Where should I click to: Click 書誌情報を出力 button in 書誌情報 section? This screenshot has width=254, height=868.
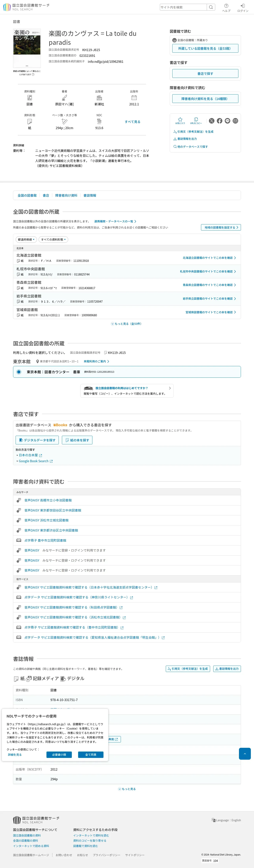[227, 669]
